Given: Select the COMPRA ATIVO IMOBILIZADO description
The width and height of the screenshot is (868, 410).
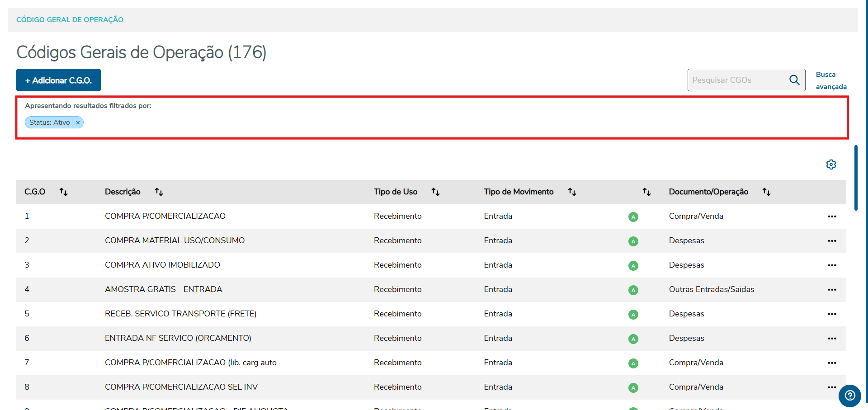Looking at the screenshot, I should (x=162, y=265).
